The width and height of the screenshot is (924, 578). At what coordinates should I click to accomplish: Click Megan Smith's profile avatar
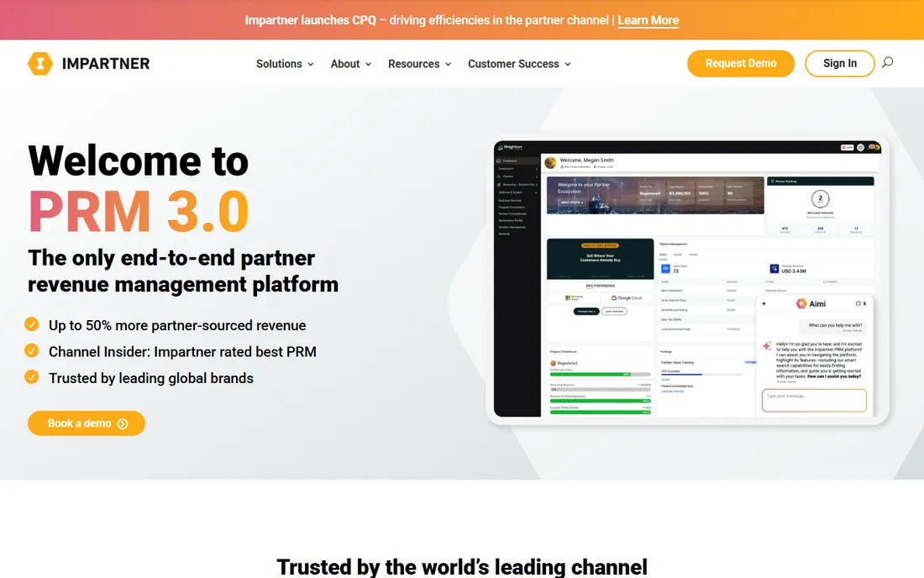pyautogui.click(x=550, y=163)
